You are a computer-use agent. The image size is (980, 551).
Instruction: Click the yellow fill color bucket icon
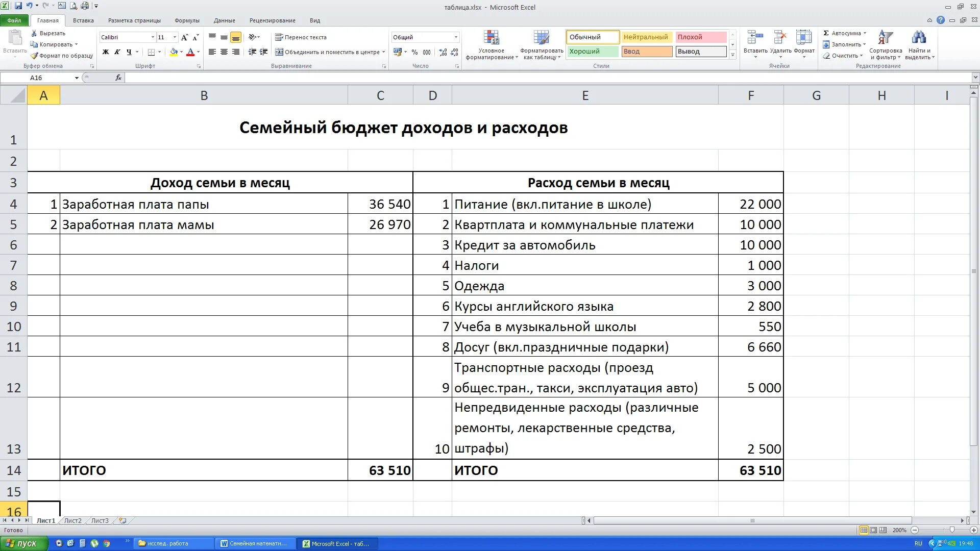point(174,52)
